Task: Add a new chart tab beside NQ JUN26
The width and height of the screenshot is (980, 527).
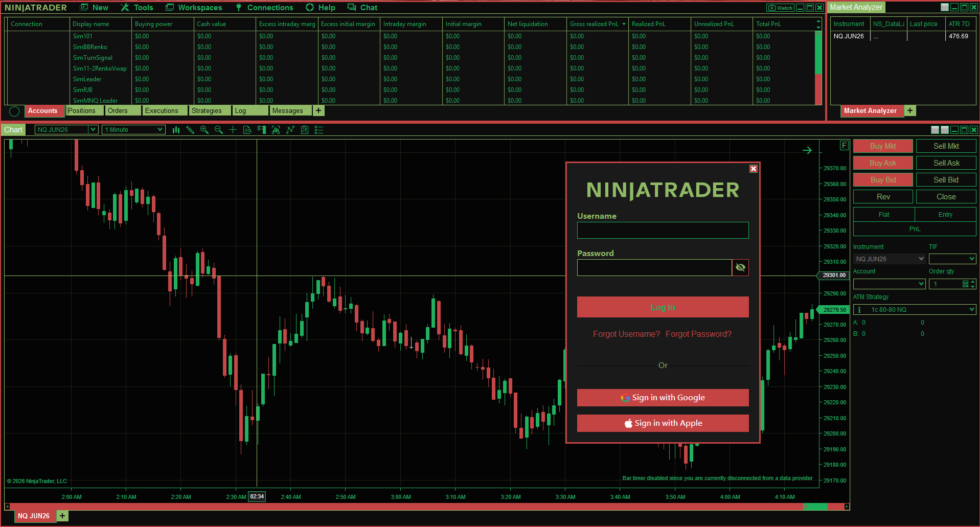Action: 62,516
